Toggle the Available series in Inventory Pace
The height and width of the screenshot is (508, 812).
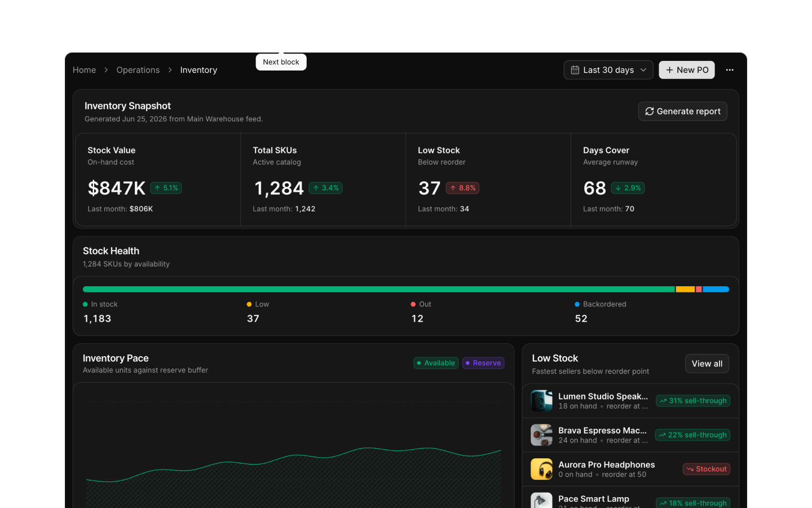pos(436,363)
